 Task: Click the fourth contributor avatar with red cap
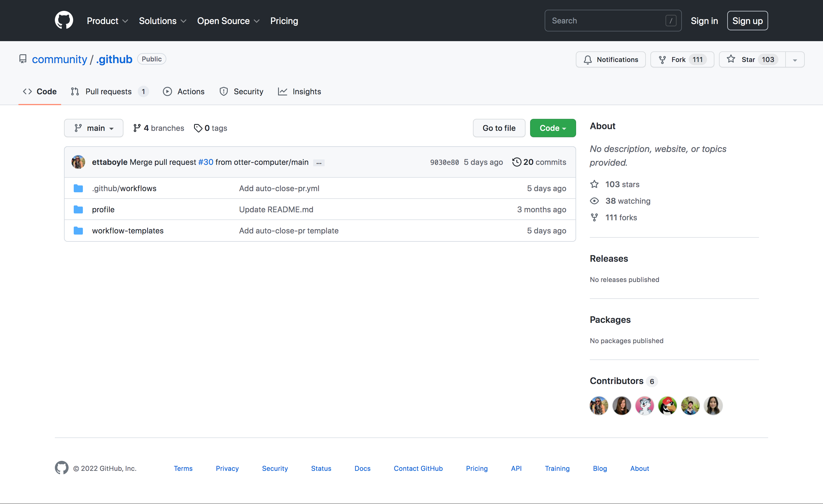pos(667,405)
